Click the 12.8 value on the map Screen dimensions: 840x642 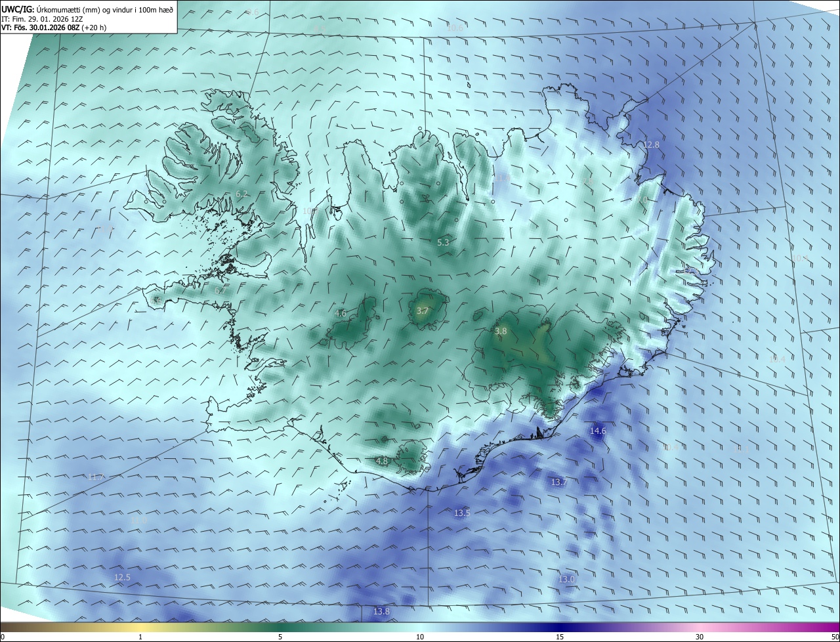650,144
